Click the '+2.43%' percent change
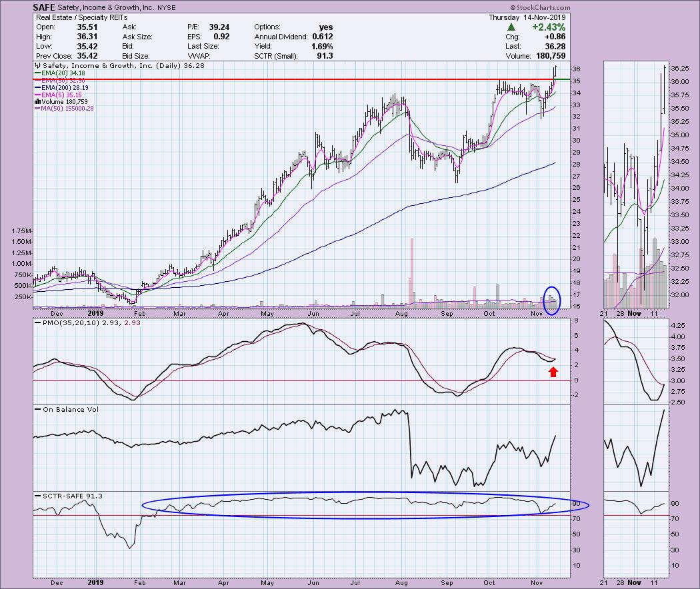Image resolution: width=700 pixels, height=589 pixels. tap(549, 27)
